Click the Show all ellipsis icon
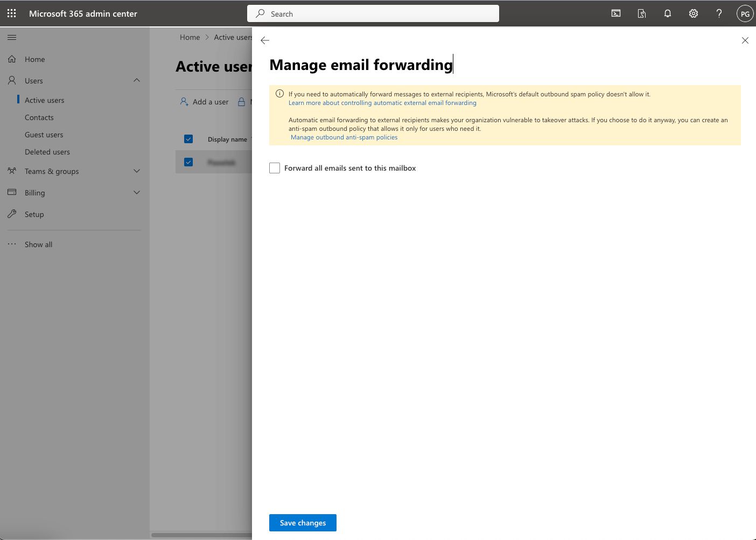The height and width of the screenshot is (540, 756). pyautogui.click(x=12, y=244)
